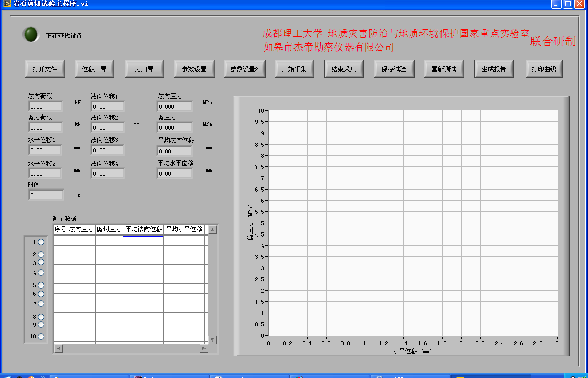Select radio button 5
Viewport: 588px width, 378px height.
click(x=41, y=286)
